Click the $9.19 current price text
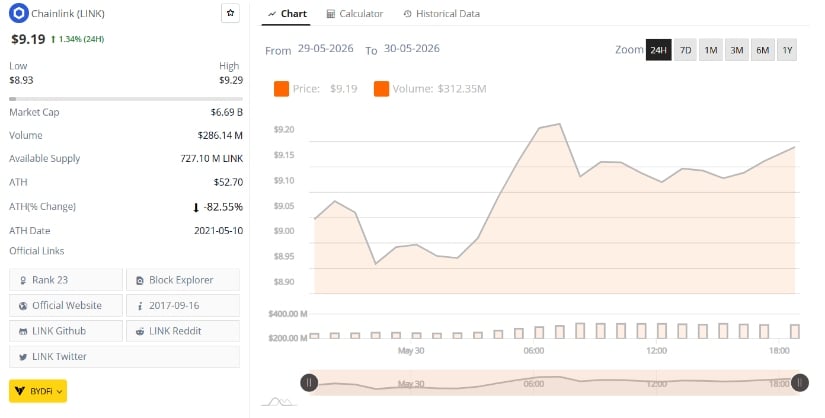 tap(28, 39)
